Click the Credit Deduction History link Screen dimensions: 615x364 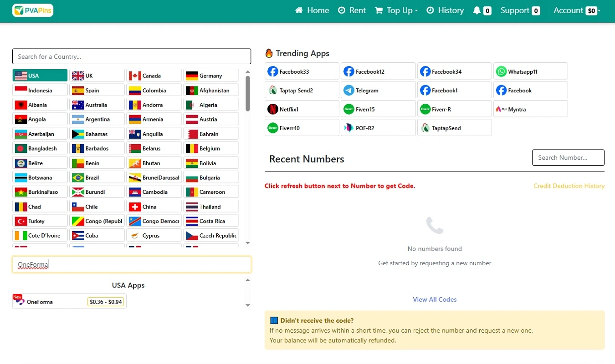coord(569,186)
